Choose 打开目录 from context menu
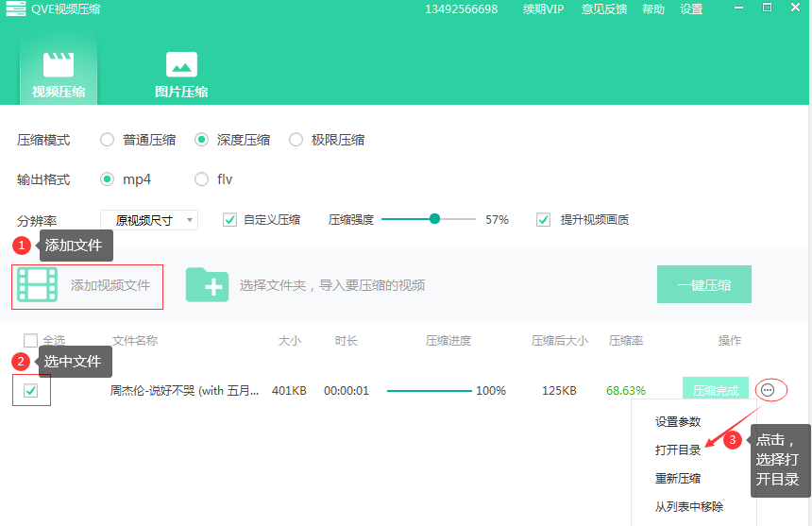812x526 pixels. (x=678, y=450)
